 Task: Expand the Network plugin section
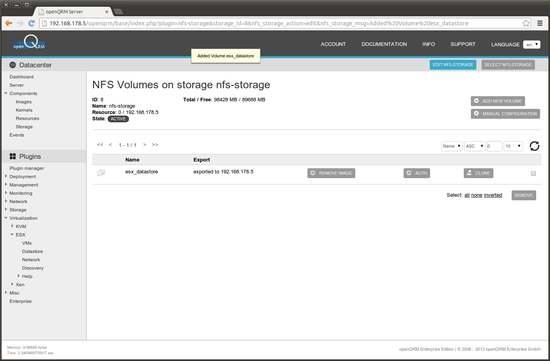point(6,201)
